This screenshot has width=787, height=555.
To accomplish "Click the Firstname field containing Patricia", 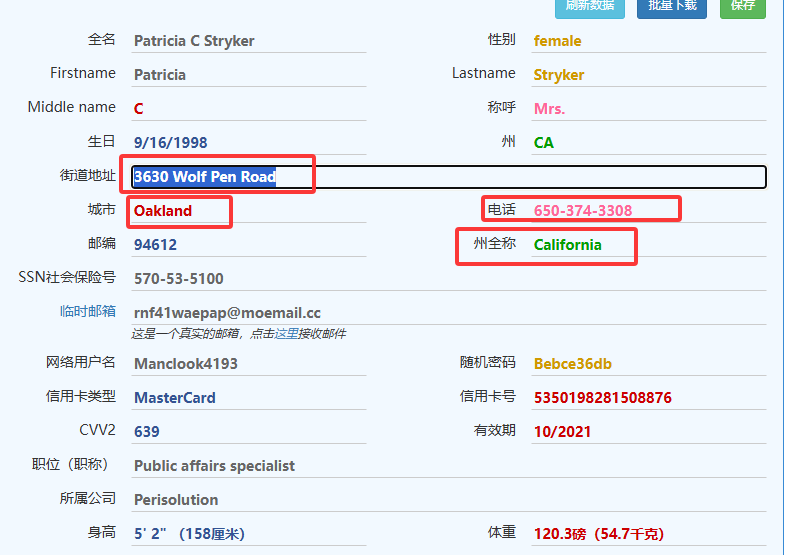I will tap(248, 75).
